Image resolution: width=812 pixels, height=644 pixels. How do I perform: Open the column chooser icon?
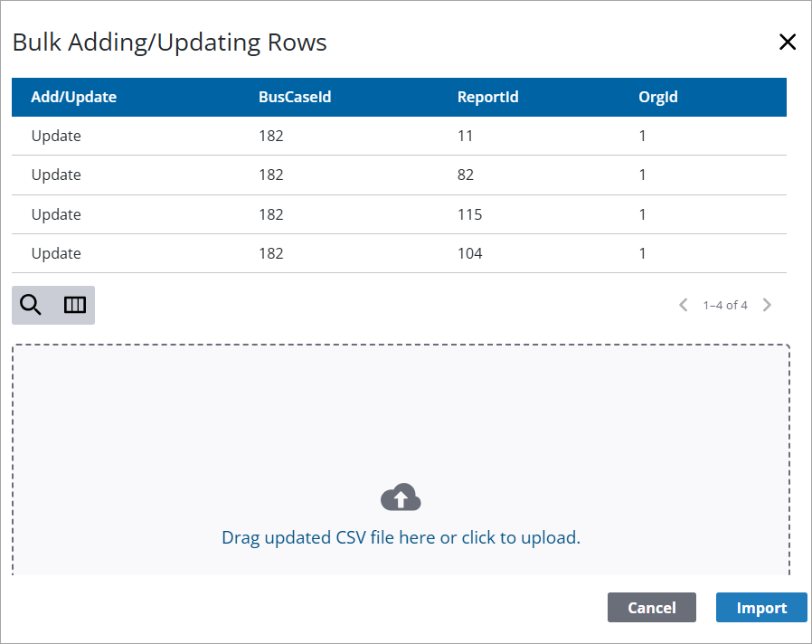coord(75,306)
